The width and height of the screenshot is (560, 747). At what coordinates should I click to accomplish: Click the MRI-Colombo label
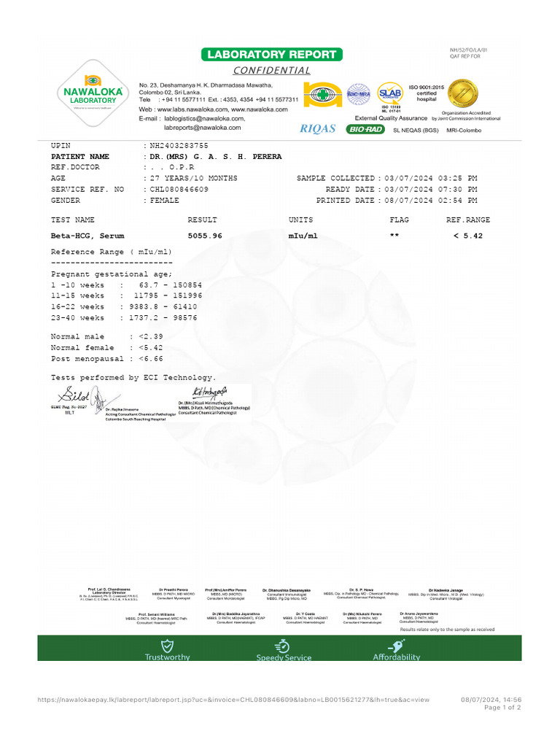[464, 131]
